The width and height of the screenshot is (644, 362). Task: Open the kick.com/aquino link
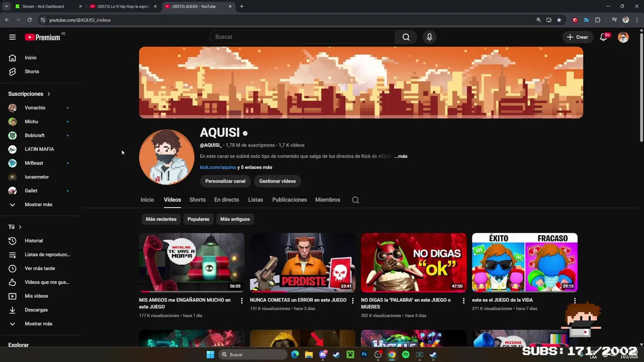pos(218,167)
